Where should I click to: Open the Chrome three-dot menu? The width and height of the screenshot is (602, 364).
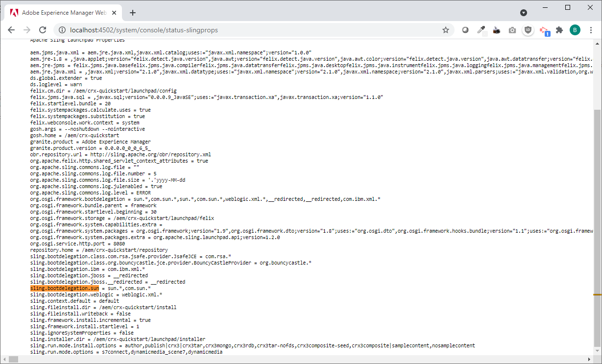click(591, 30)
